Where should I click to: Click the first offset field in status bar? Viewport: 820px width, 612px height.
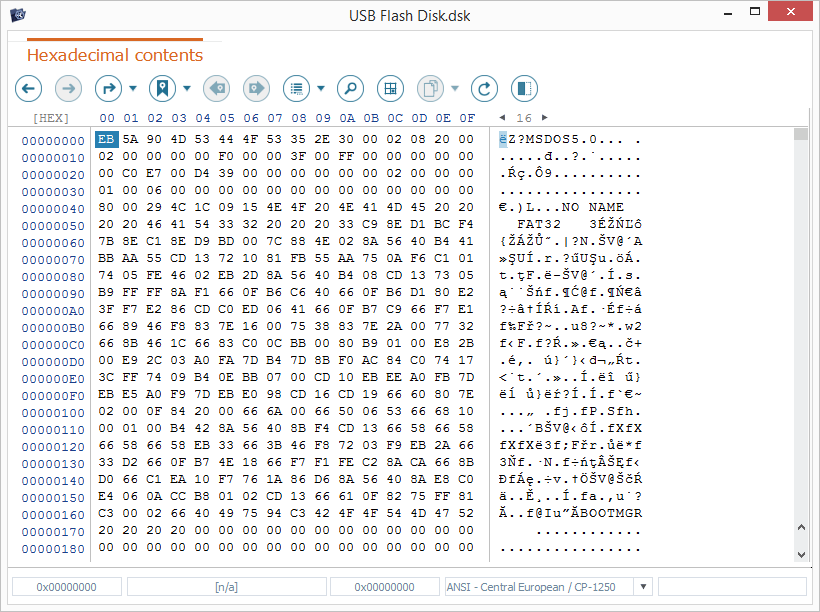[x=66, y=587]
